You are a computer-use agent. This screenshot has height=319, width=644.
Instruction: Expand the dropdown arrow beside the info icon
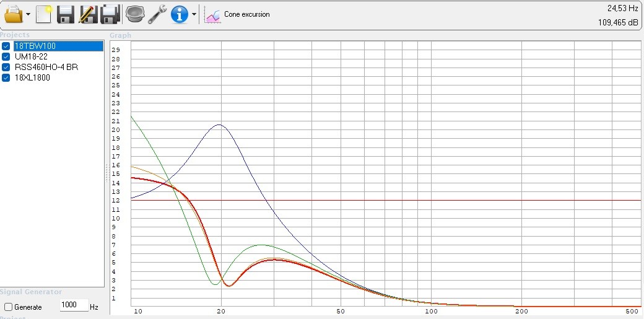(x=194, y=14)
